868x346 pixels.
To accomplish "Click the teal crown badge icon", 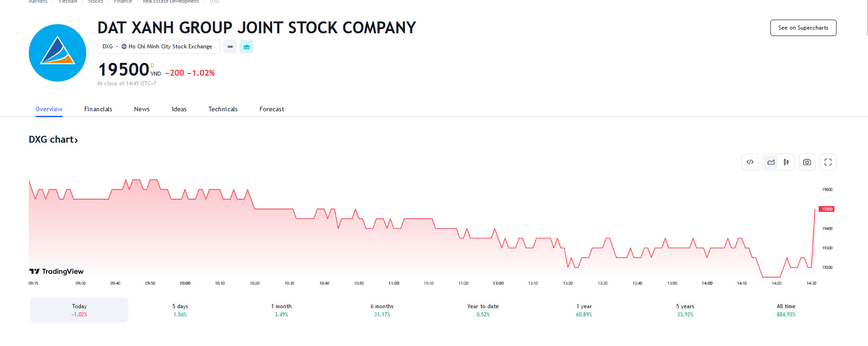I will 246,46.
